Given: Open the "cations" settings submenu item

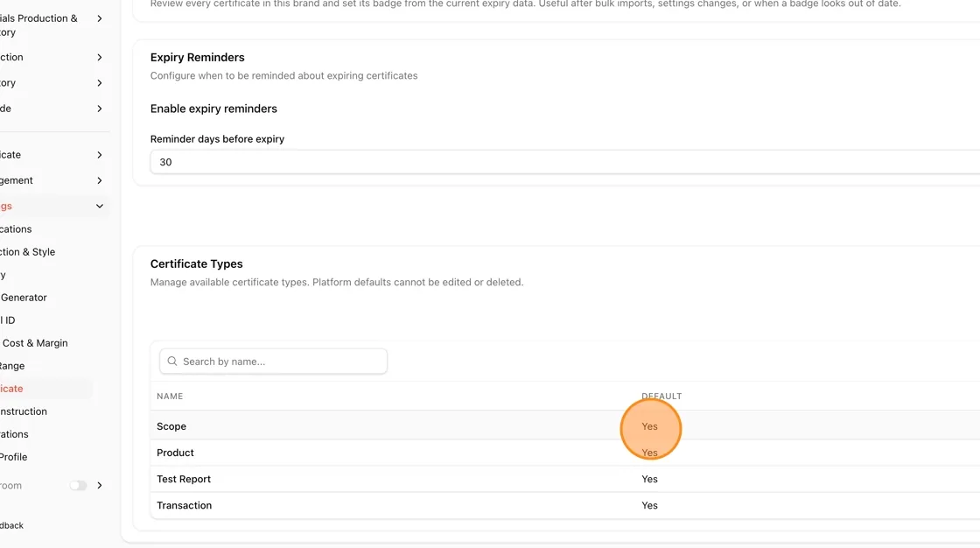Looking at the screenshot, I should tap(16, 229).
